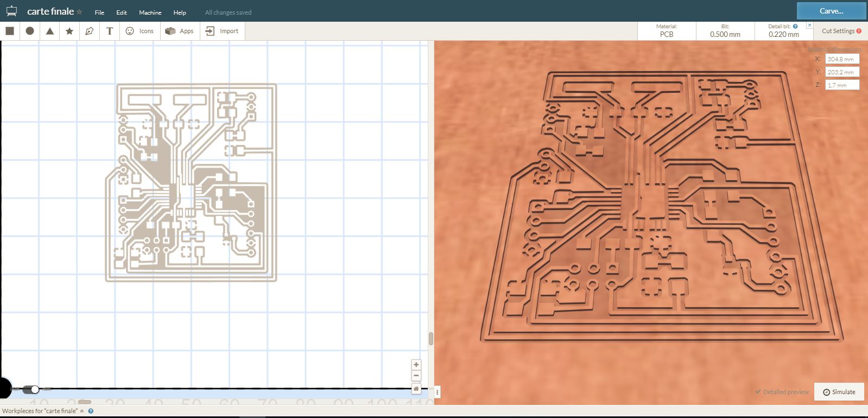Screen dimensions: 868x418
Task: Open Cut Settings panel
Action: (841, 31)
